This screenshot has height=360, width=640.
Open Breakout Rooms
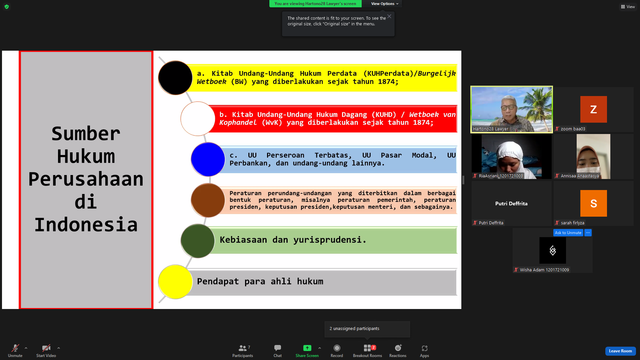pyautogui.click(x=368, y=350)
